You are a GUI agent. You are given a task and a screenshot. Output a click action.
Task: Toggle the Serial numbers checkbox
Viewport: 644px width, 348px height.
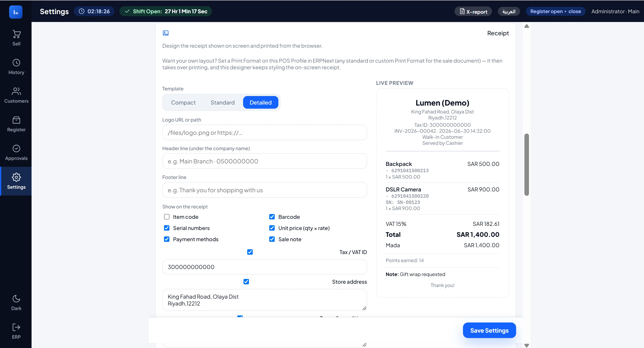pyautogui.click(x=167, y=228)
